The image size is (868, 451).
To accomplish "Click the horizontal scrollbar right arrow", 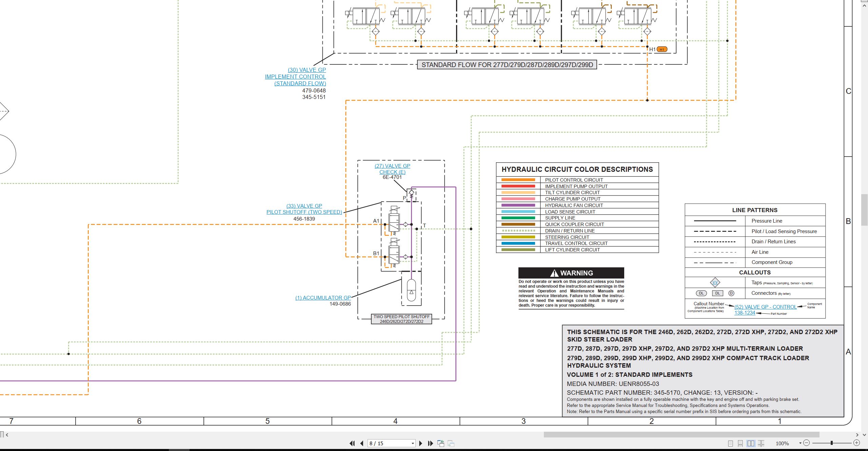I will 857,435.
